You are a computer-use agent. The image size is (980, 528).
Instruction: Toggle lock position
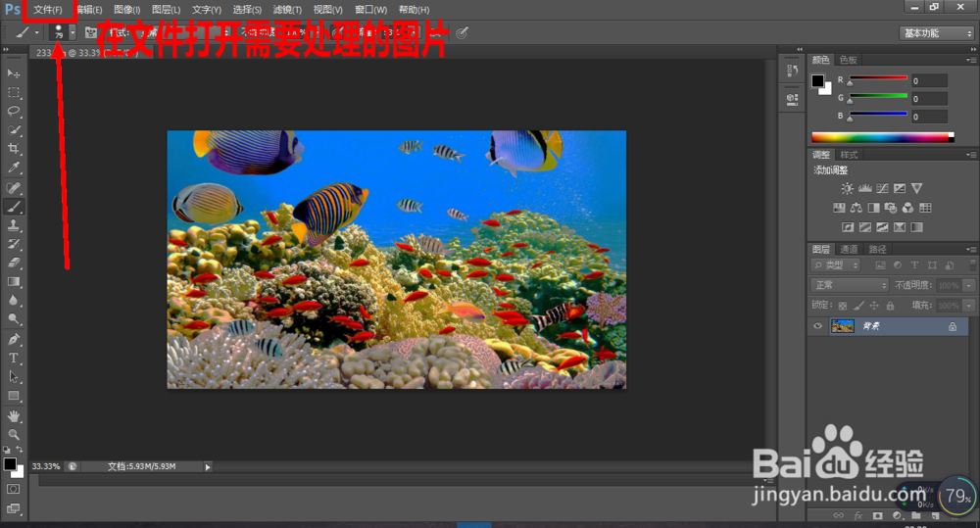(x=874, y=306)
